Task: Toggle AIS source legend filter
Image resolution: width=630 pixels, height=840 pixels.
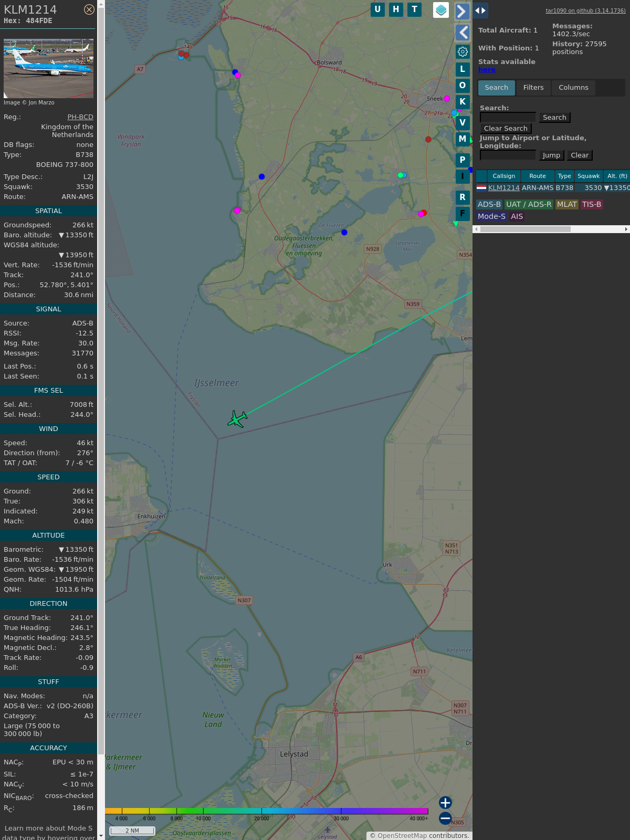Action: 517,216
